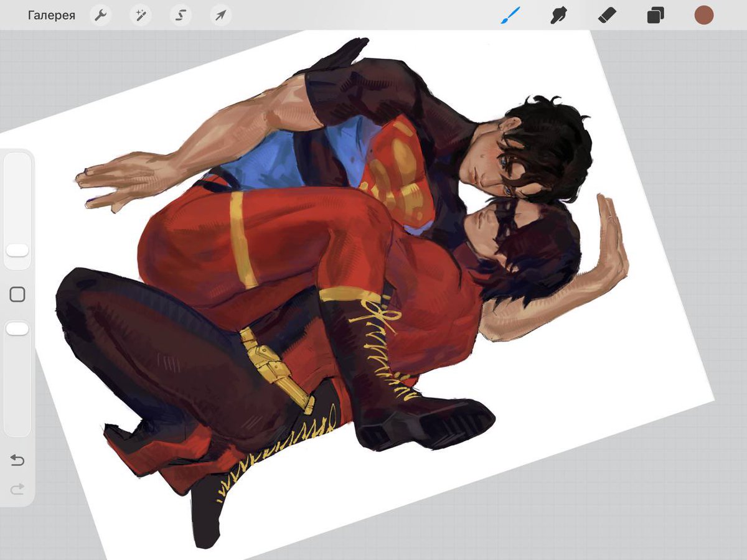747x560 pixels.
Task: Open the Actions wrench menu
Action: click(x=100, y=16)
